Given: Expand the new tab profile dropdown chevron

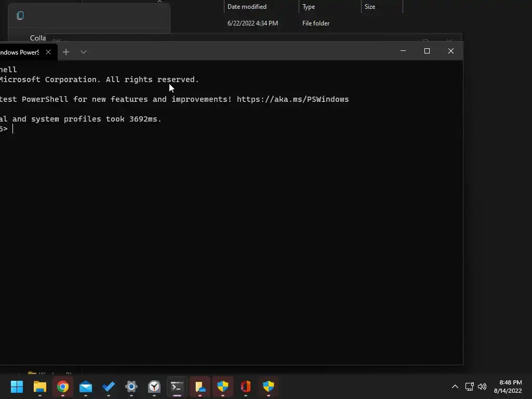Looking at the screenshot, I should (84, 52).
